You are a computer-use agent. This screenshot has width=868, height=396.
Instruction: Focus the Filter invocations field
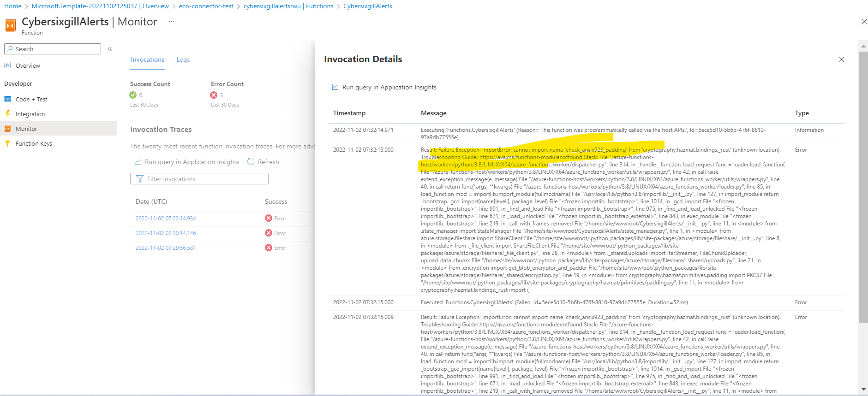199,179
